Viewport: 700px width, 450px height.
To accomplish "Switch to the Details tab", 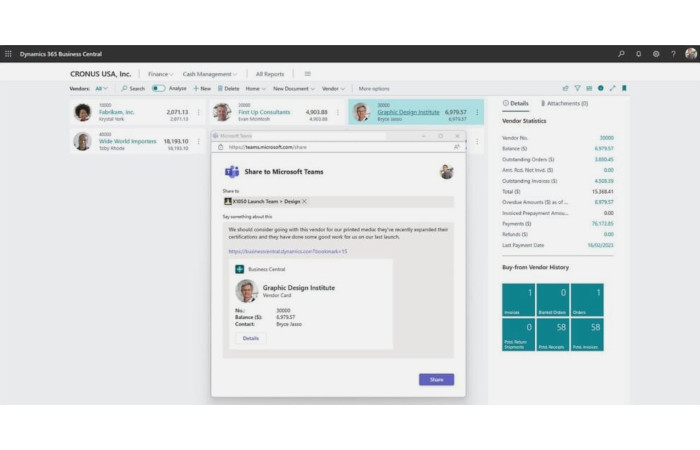I will coord(516,103).
